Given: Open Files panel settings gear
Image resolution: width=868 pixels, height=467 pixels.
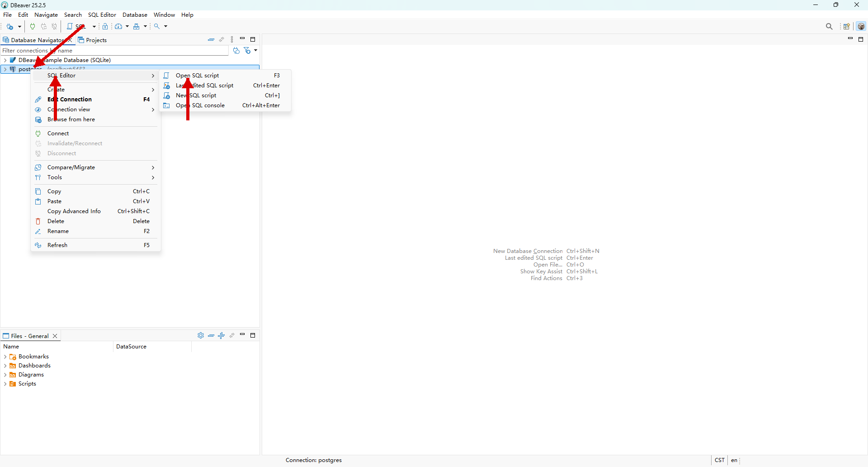Looking at the screenshot, I should (201, 336).
